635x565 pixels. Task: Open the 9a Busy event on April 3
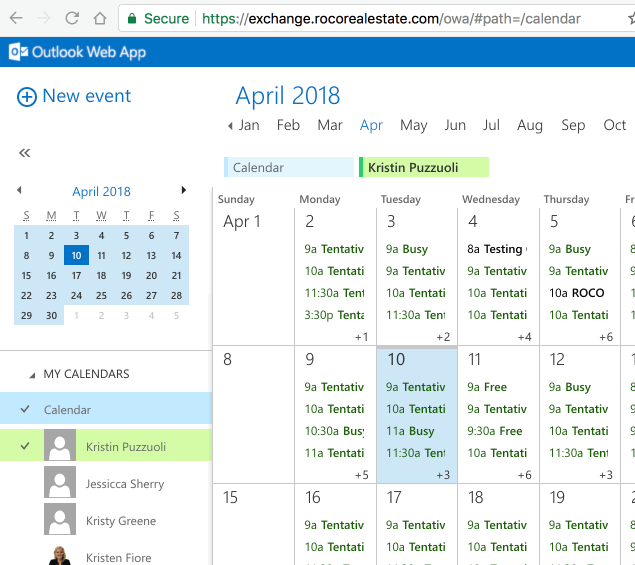[407, 249]
